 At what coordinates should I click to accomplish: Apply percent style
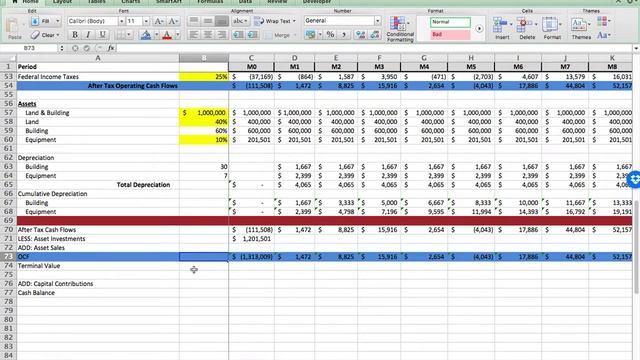330,35
